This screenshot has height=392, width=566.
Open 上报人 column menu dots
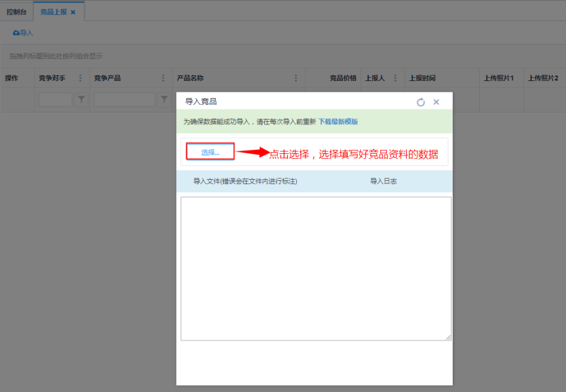pos(396,78)
